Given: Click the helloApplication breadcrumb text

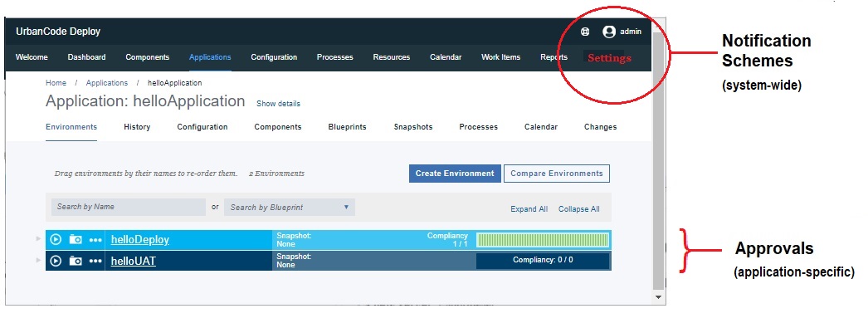Looking at the screenshot, I should point(175,83).
